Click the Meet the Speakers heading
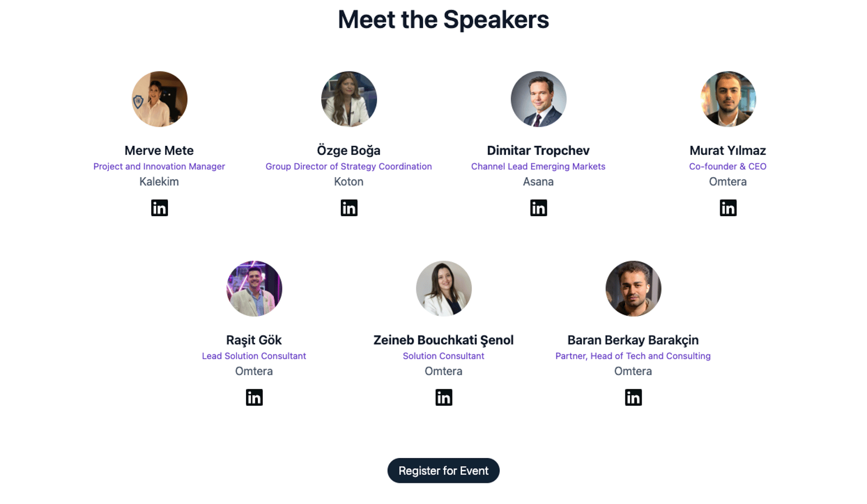This screenshot has width=867, height=504. pyautogui.click(x=443, y=20)
